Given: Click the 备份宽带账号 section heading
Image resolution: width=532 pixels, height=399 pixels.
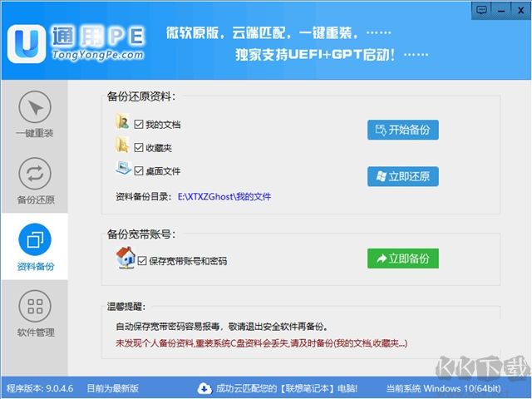Looking at the screenshot, I should [141, 234].
